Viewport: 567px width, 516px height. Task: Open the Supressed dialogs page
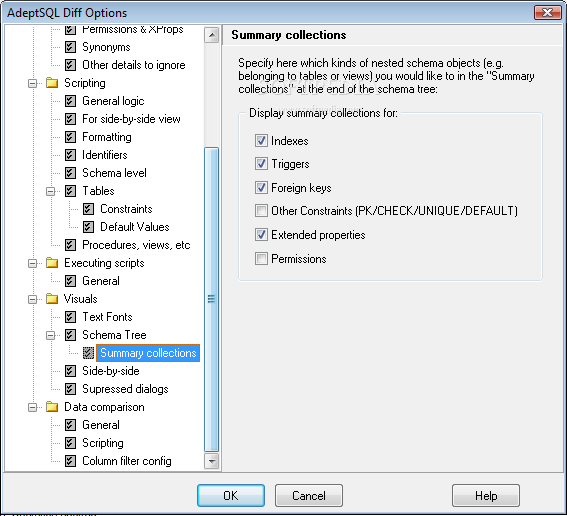tap(125, 389)
